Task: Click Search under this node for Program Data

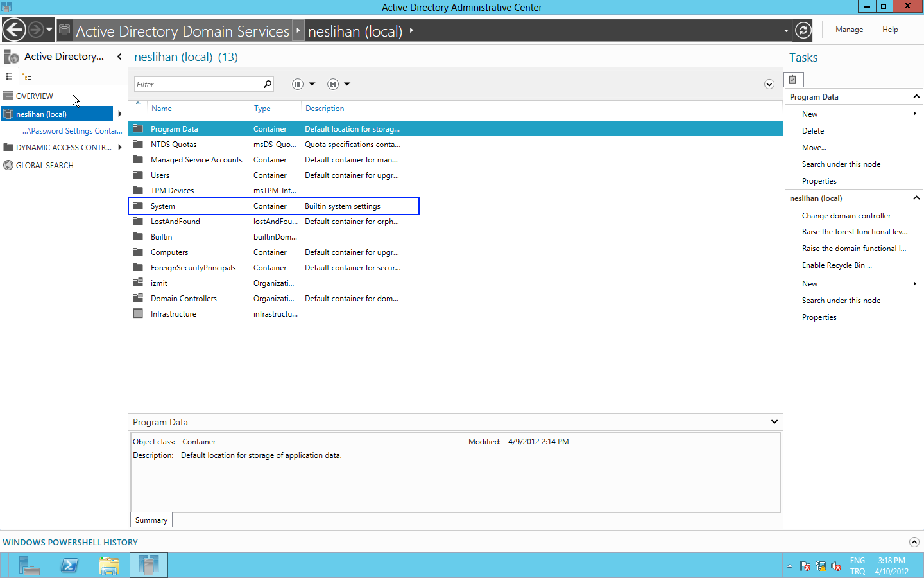Action: (841, 164)
